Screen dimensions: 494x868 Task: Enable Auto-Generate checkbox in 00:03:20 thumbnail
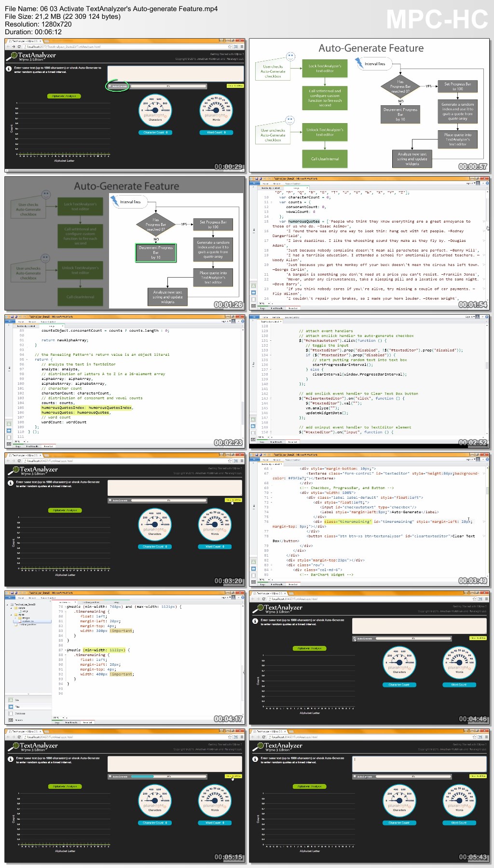tap(110, 500)
